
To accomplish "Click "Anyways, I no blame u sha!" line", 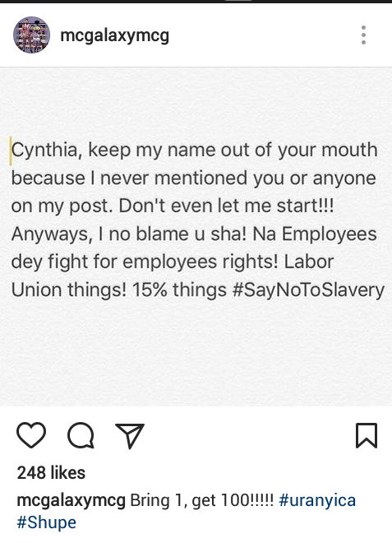I will click(x=129, y=234).
